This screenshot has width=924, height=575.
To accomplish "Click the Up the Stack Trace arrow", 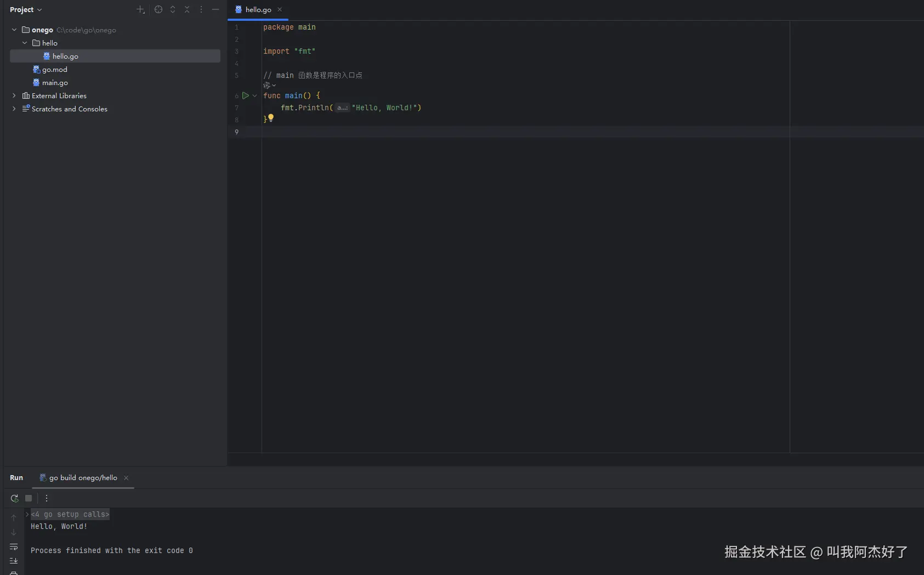I will click(14, 517).
